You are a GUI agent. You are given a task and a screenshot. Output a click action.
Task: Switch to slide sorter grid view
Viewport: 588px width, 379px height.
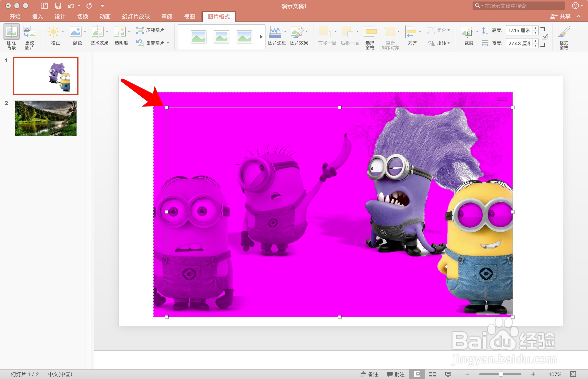pyautogui.click(x=432, y=374)
